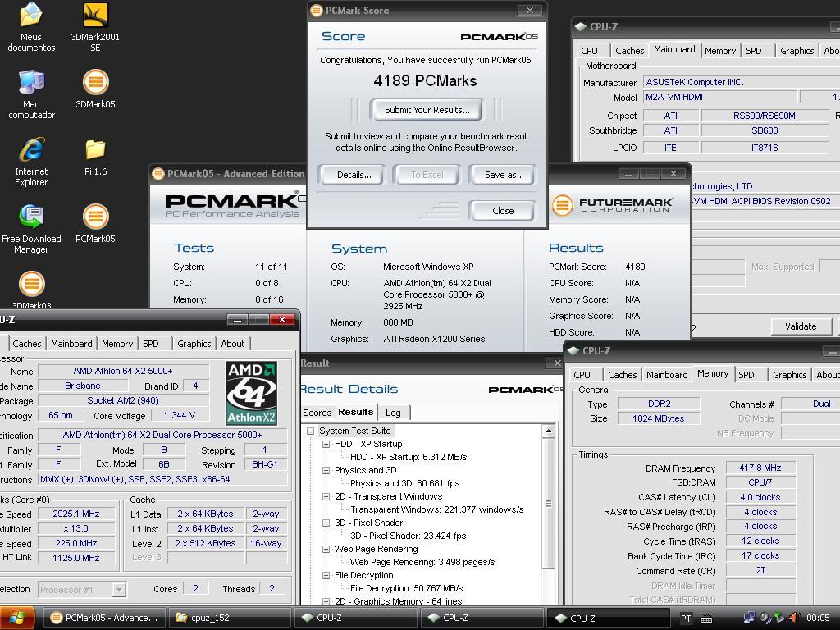Collapse the HDD - XP Startup node
Viewport: 840px width, 630px height.
tap(326, 444)
